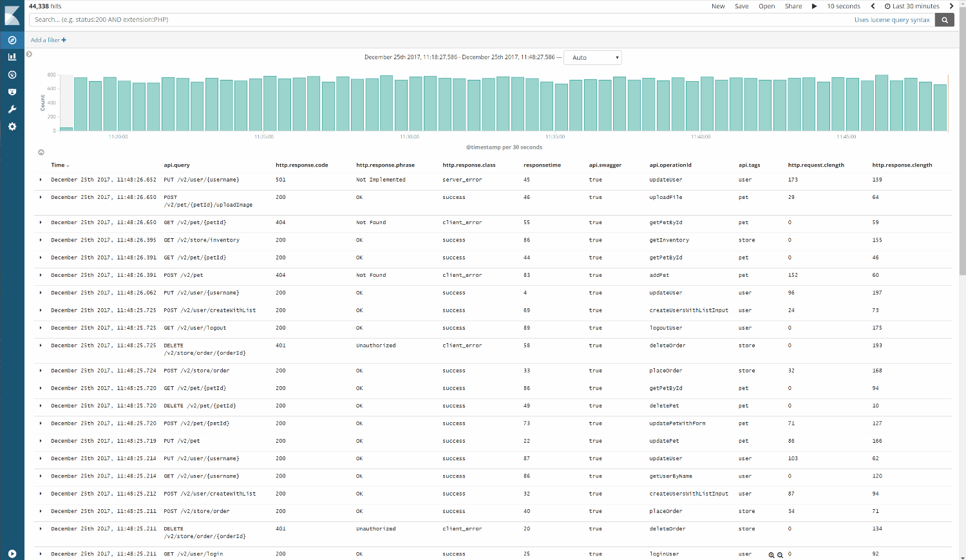The height and width of the screenshot is (560, 966).
Task: Open the Auto interval dropdown
Action: [x=592, y=57]
